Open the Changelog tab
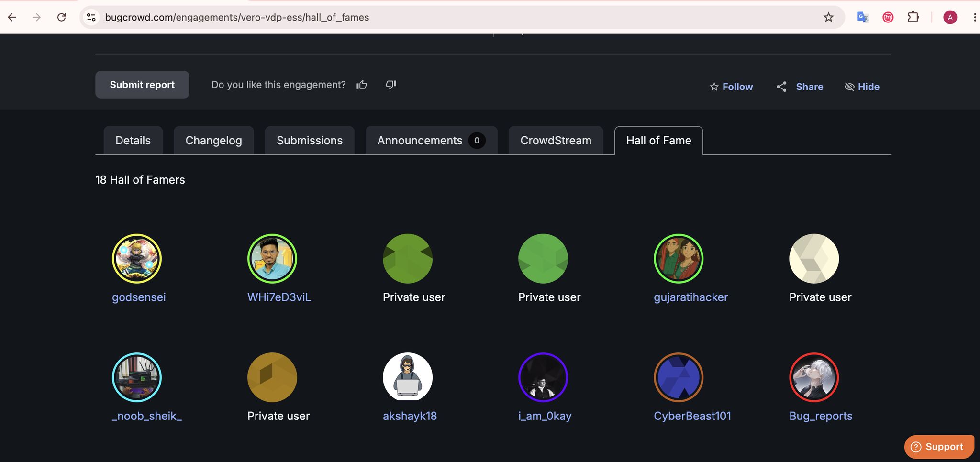The height and width of the screenshot is (462, 980). tap(213, 140)
